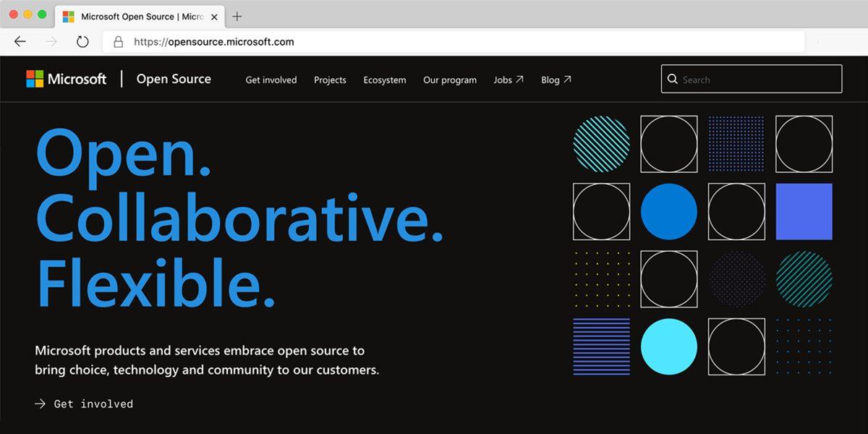Click the arrow beside Get involved
Viewport: 868px width, 434px height.
point(38,404)
